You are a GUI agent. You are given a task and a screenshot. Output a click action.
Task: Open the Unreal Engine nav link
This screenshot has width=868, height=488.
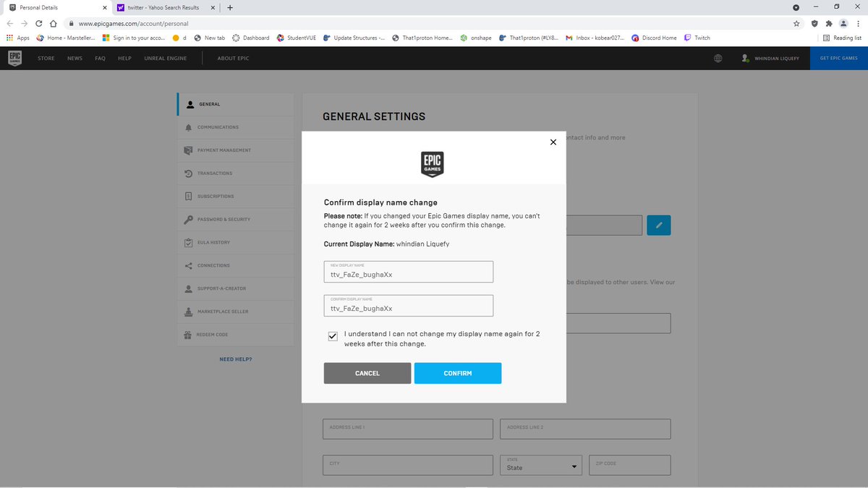pos(166,59)
